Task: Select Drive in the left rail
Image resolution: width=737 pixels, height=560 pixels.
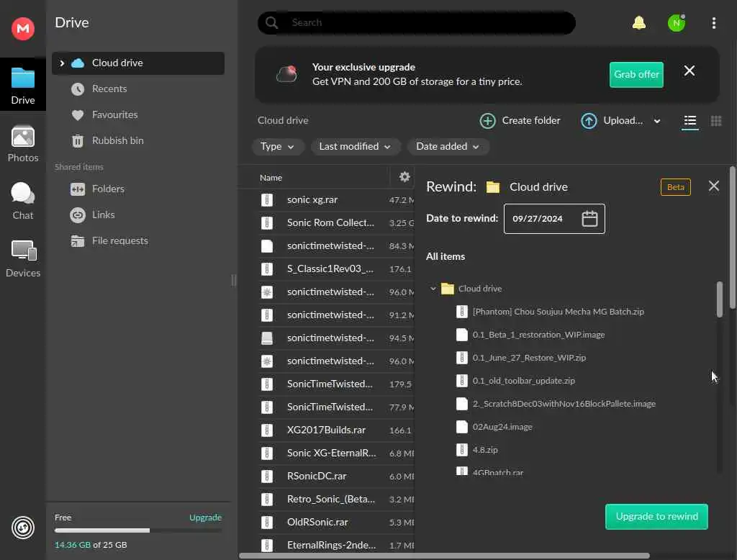Action: [22, 85]
